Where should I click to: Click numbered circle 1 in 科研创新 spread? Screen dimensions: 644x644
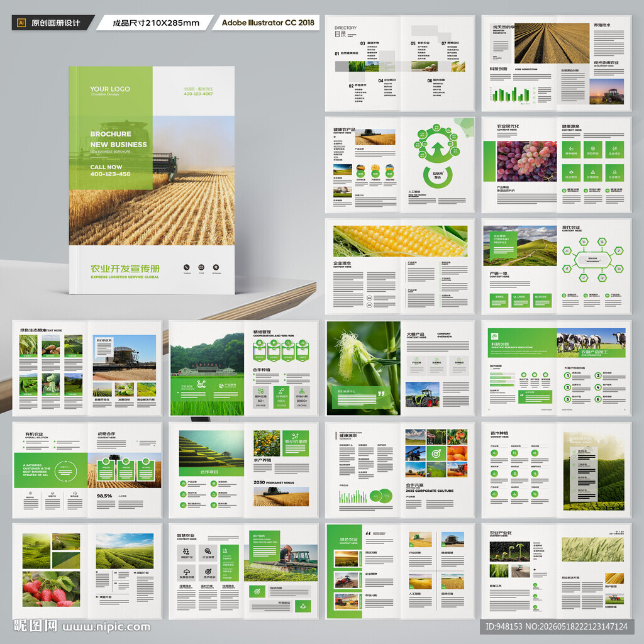567,375
